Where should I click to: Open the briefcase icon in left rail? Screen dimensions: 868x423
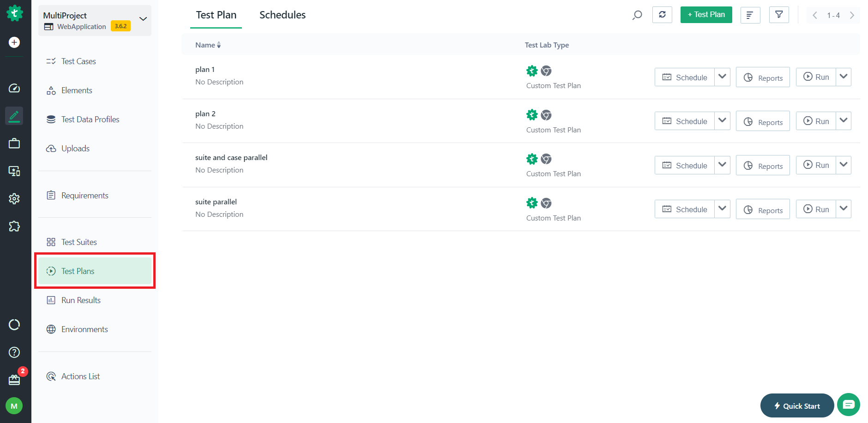point(14,143)
